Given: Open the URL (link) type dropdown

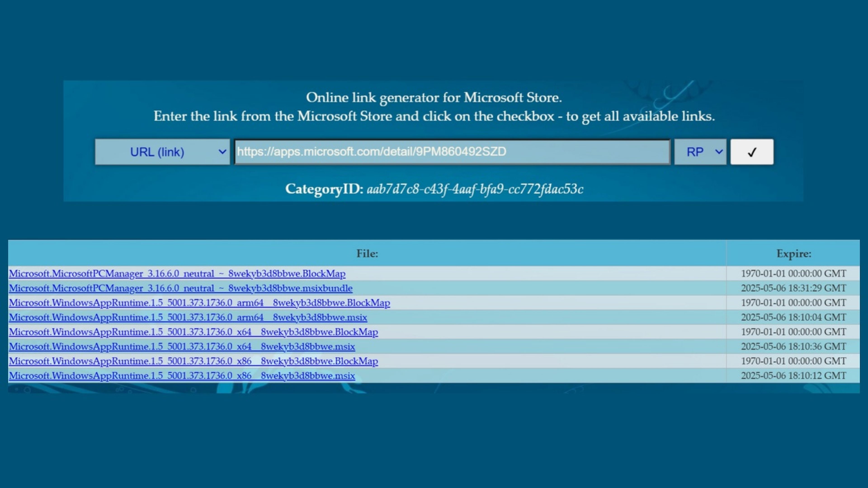Looking at the screenshot, I should click(163, 152).
